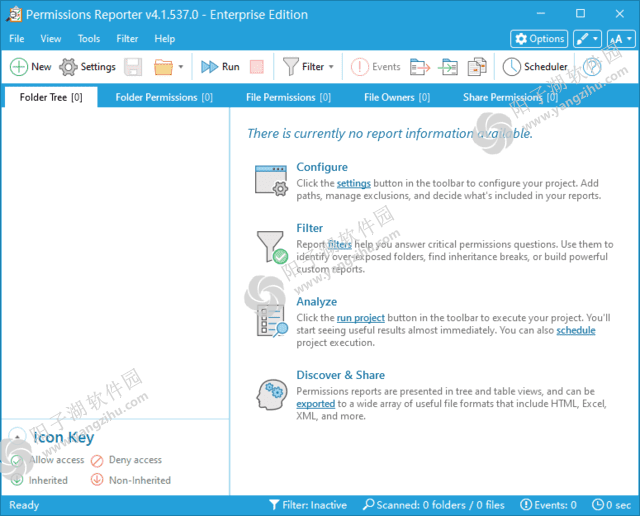Click the Filter funnel toolbar button
The width and height of the screenshot is (640, 516).
304,67
